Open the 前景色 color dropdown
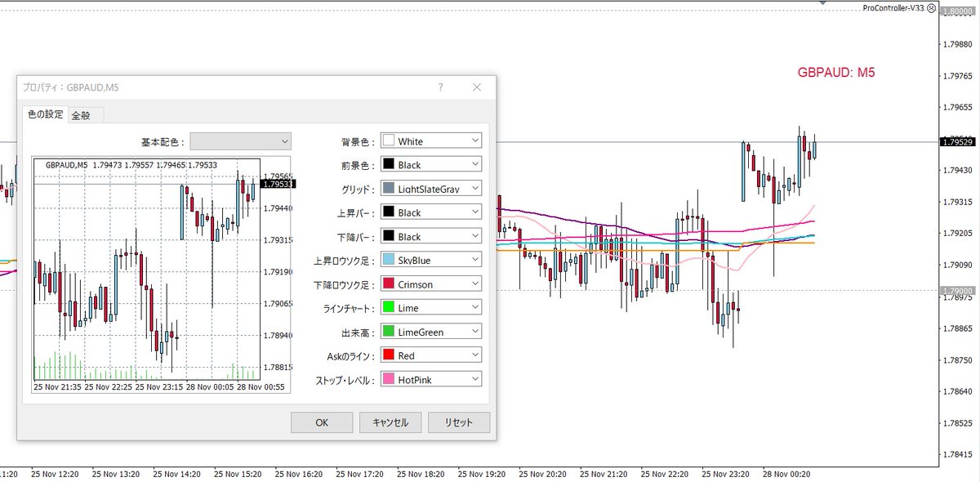This screenshot has height=482, width=980. (432, 164)
